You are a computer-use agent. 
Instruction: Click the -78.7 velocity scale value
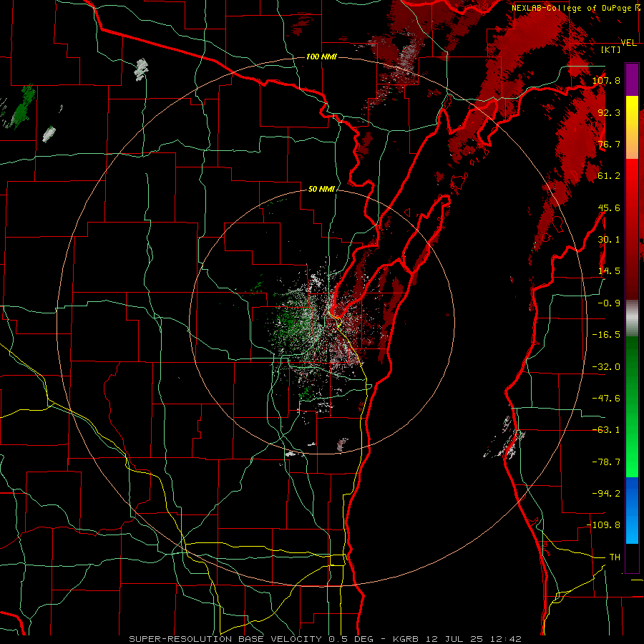pos(606,462)
